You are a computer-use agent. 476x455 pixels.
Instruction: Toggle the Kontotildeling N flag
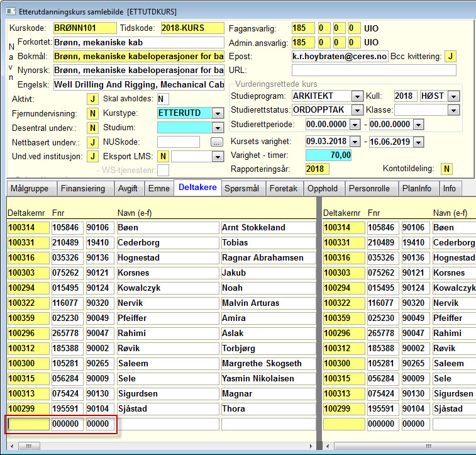coord(446,169)
